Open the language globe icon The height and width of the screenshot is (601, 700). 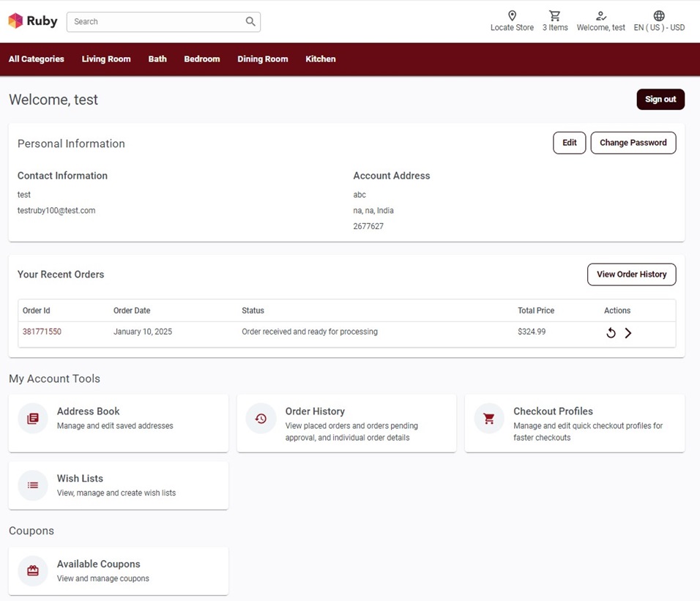(x=659, y=15)
